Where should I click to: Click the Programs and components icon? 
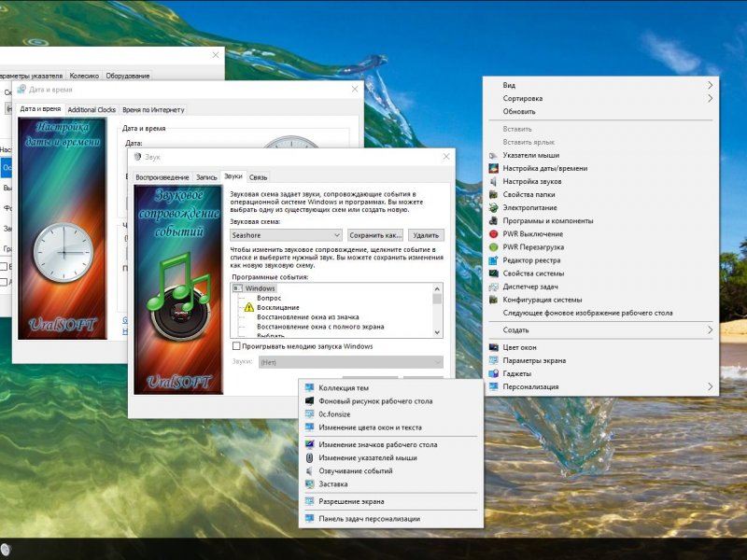pyautogui.click(x=494, y=221)
